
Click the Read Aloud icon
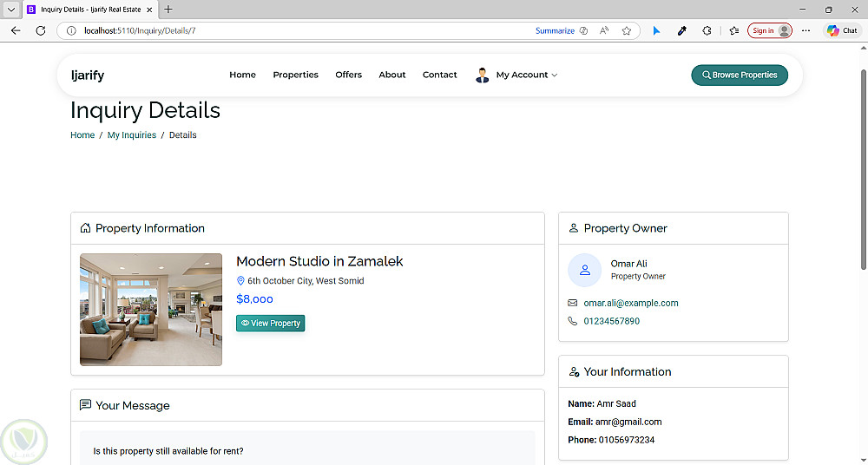point(604,30)
